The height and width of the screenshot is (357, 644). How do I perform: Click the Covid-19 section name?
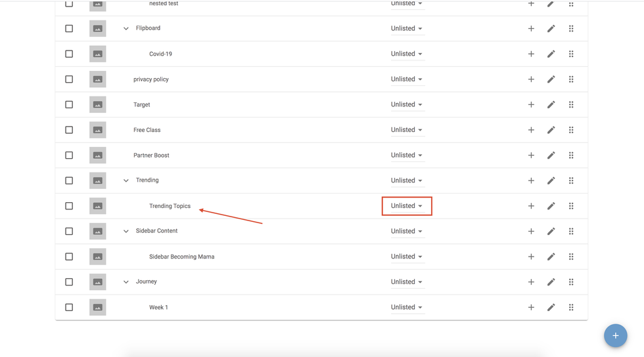[x=160, y=54]
